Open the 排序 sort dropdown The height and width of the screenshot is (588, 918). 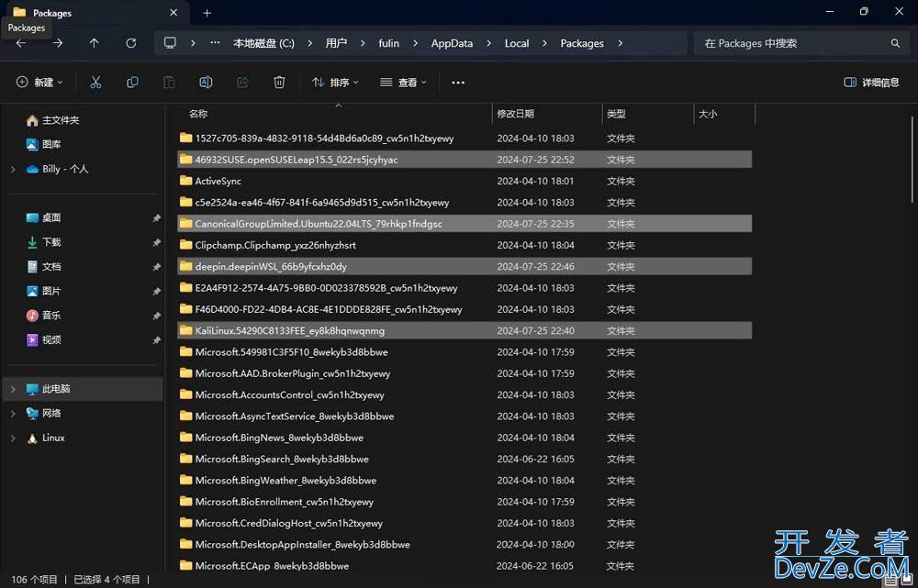pyautogui.click(x=335, y=83)
